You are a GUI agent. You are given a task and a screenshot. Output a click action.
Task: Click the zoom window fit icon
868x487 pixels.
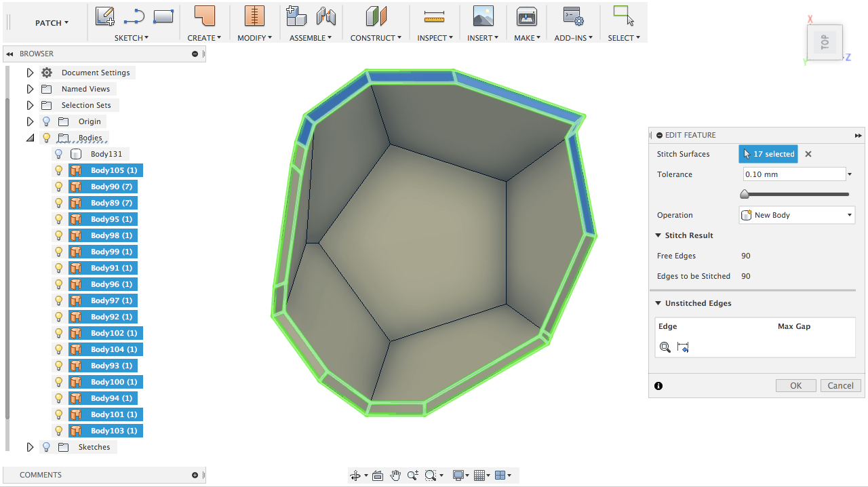430,475
